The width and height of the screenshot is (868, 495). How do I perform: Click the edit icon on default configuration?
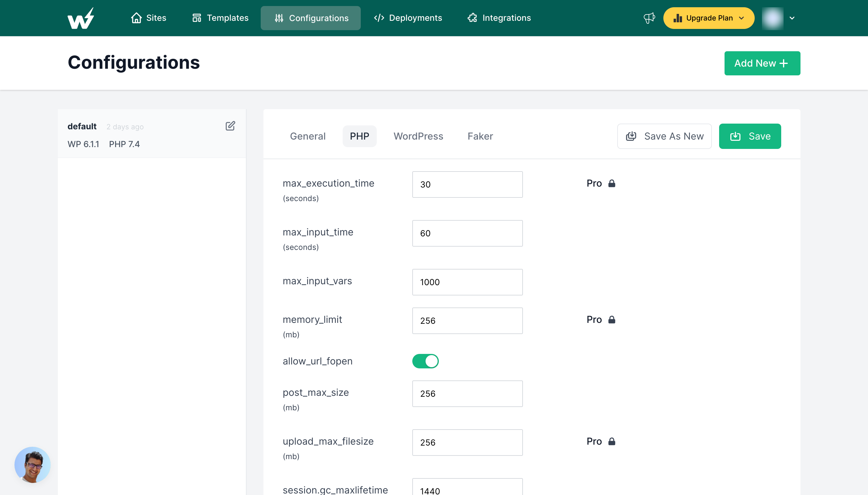[230, 126]
